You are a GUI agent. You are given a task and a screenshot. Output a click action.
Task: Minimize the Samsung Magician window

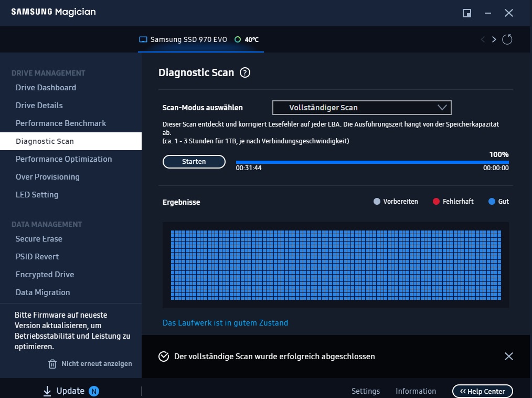point(488,13)
